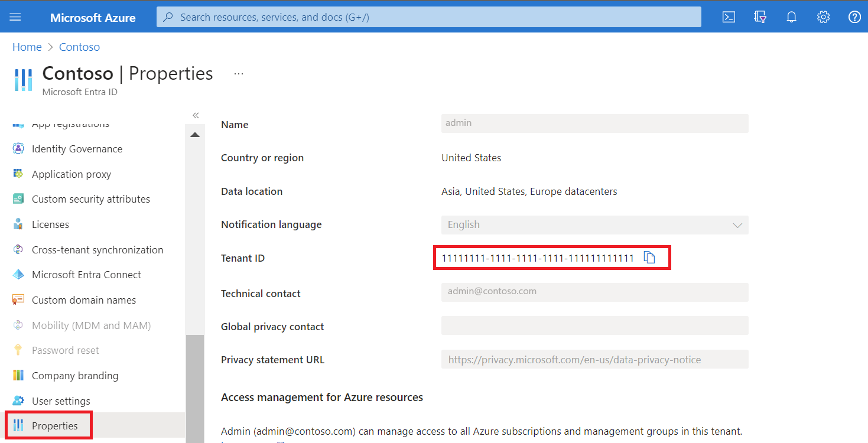Click the Technical contact field

[x=595, y=292]
